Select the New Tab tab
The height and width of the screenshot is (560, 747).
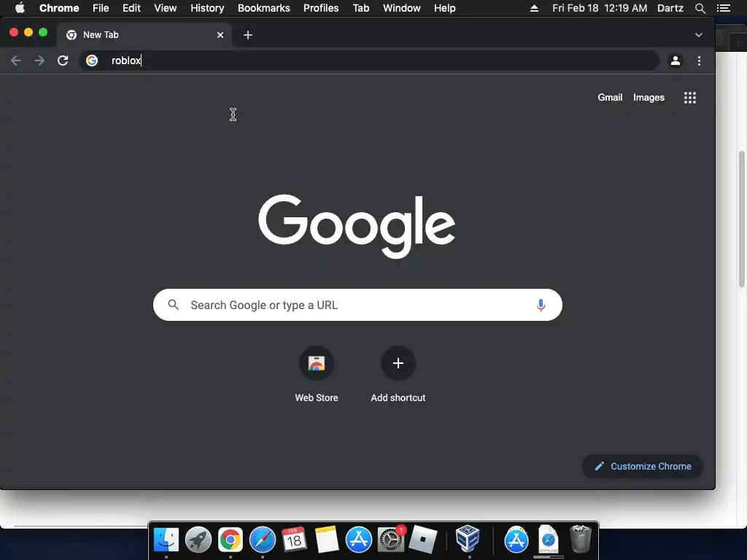[145, 35]
